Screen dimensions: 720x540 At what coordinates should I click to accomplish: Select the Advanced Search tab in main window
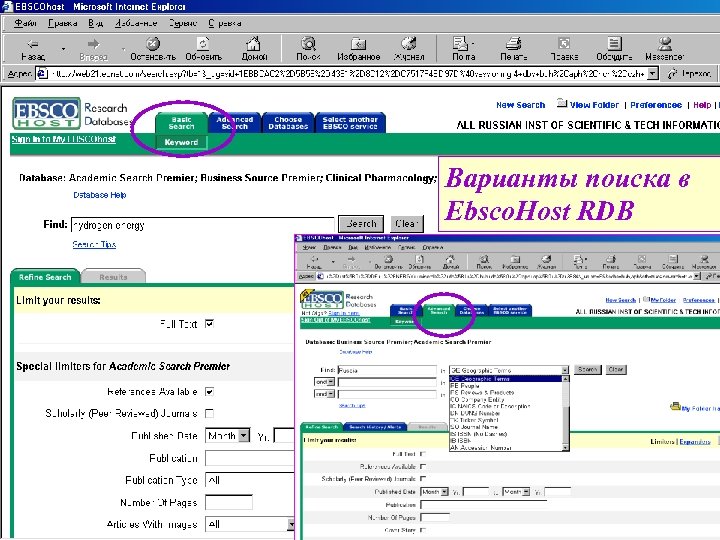(x=235, y=123)
